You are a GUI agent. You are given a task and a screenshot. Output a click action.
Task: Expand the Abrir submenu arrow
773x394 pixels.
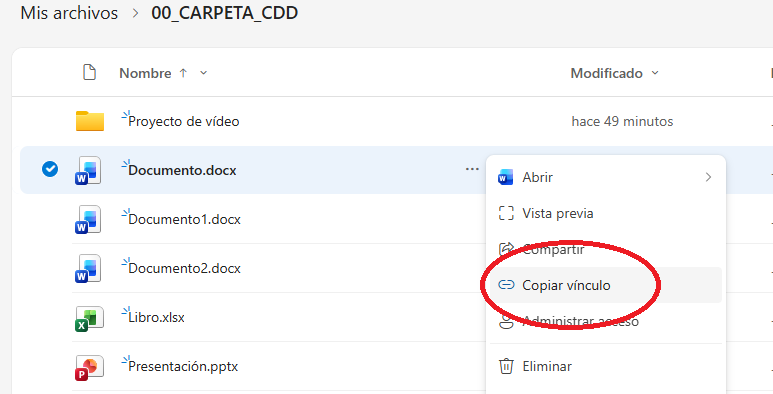(x=708, y=177)
